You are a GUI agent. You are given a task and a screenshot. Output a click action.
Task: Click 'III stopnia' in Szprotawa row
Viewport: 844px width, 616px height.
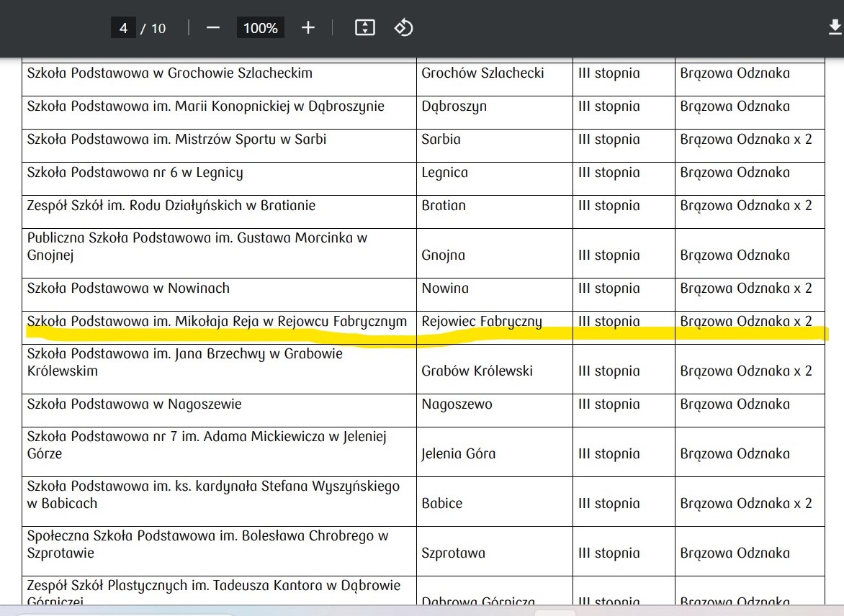(609, 553)
